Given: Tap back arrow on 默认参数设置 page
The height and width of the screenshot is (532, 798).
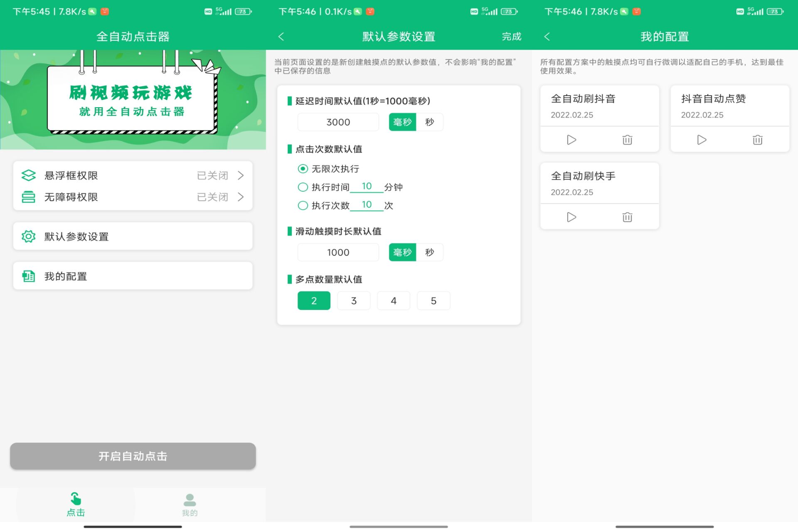Looking at the screenshot, I should (x=281, y=37).
